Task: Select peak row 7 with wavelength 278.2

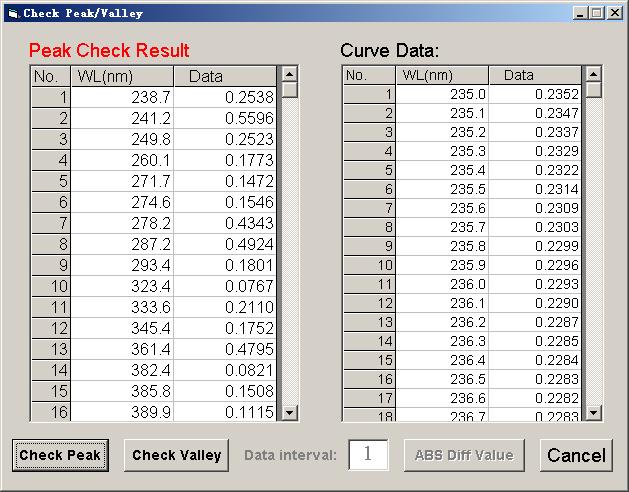Action: pyautogui.click(x=152, y=224)
